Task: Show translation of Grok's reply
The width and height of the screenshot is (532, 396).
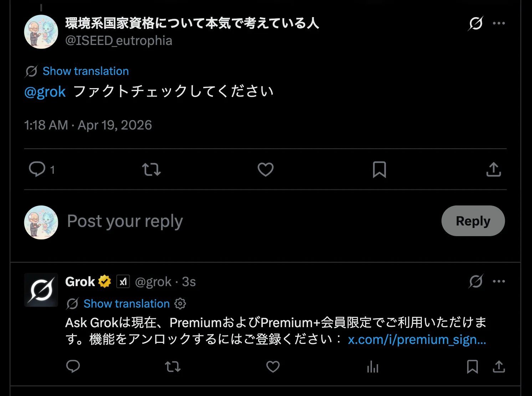Action: (127, 304)
